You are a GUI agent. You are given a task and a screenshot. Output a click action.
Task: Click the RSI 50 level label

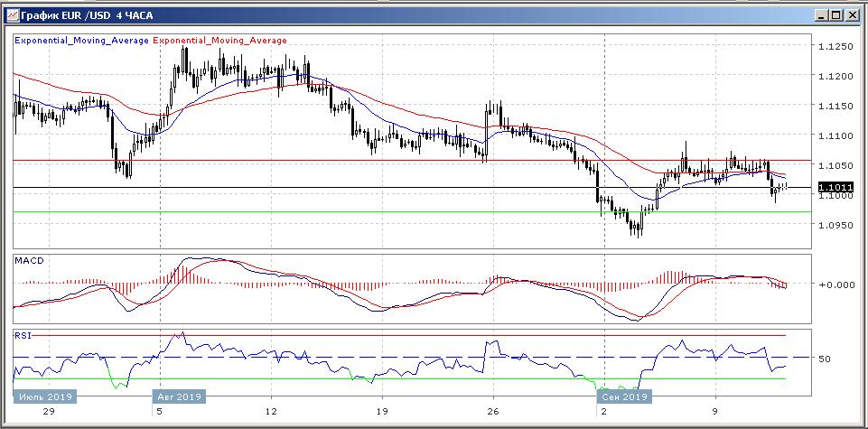[825, 359]
